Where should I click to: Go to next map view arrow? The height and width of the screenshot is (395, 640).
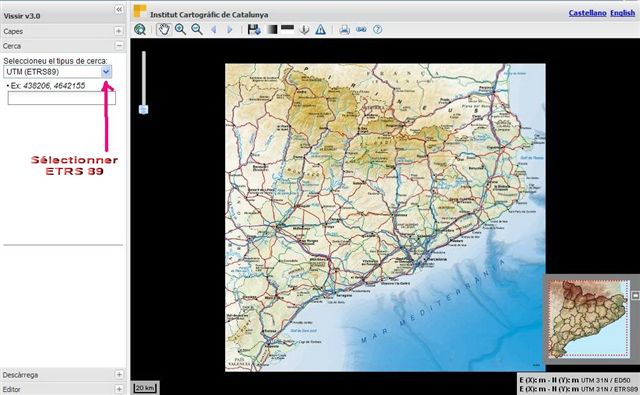pos(230,29)
